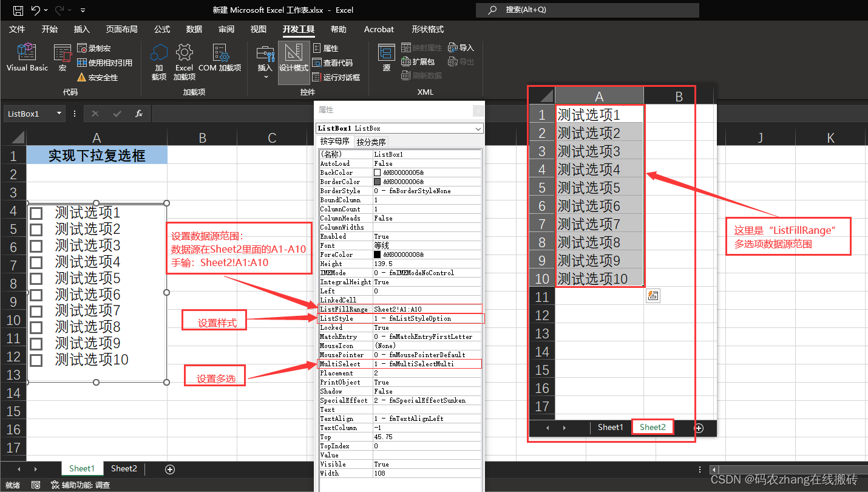Switch to 按分类序 tab in Properties
This screenshot has width=868, height=492.
click(371, 142)
